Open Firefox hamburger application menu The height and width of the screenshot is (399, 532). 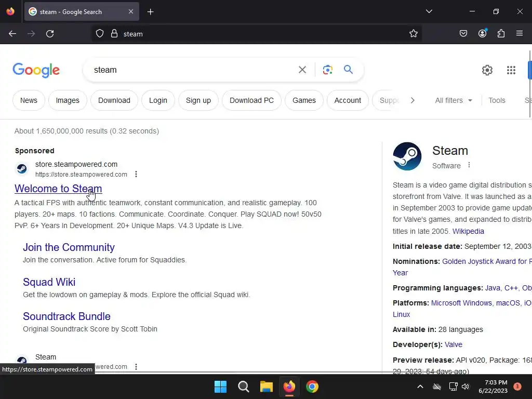[x=520, y=33]
